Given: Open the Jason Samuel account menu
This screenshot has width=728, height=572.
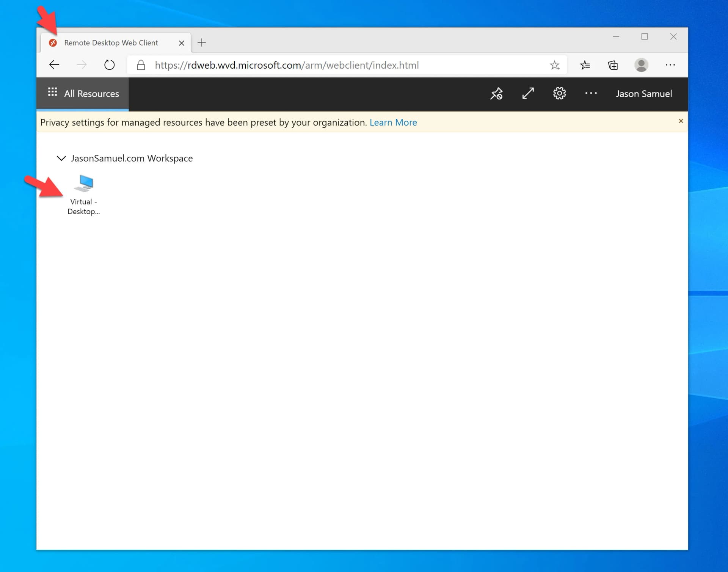Looking at the screenshot, I should point(643,94).
